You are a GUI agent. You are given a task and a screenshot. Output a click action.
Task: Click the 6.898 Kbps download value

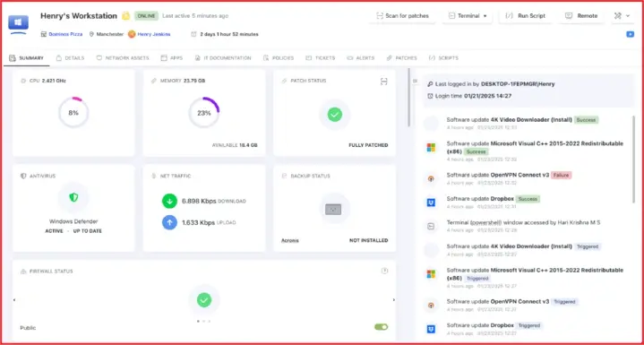(199, 202)
